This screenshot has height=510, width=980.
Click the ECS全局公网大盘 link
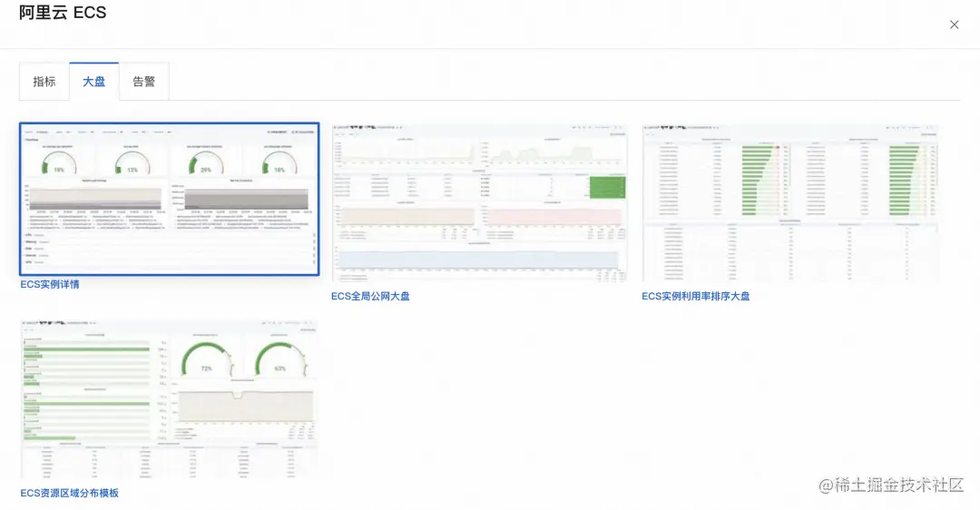370,296
